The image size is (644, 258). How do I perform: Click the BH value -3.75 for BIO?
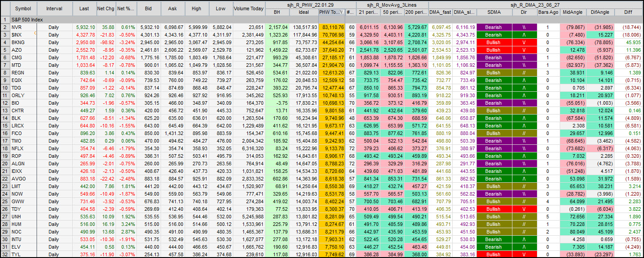[x=277, y=103]
